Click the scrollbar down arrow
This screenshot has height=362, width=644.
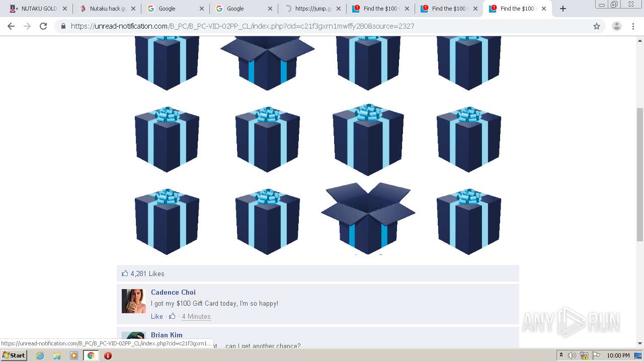[640, 343]
